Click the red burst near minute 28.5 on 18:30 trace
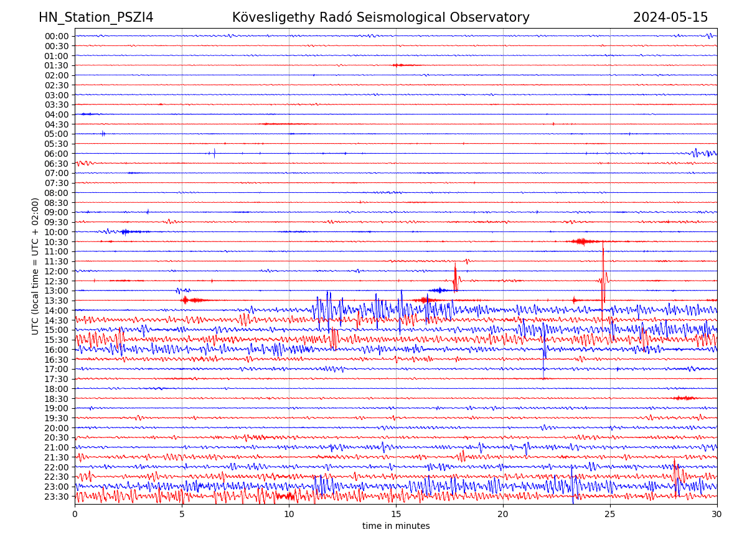Image resolution: width=747 pixels, height=560 pixels. tap(685, 398)
